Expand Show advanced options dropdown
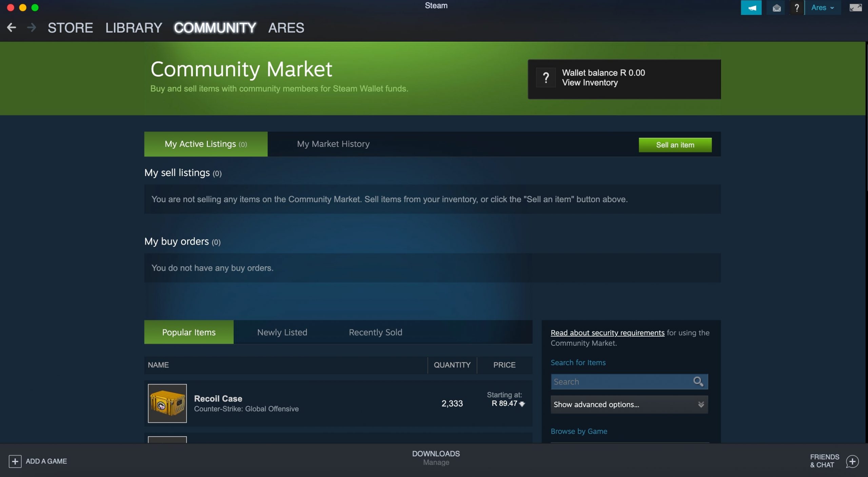Screen dimensions: 868x477 tap(629, 404)
